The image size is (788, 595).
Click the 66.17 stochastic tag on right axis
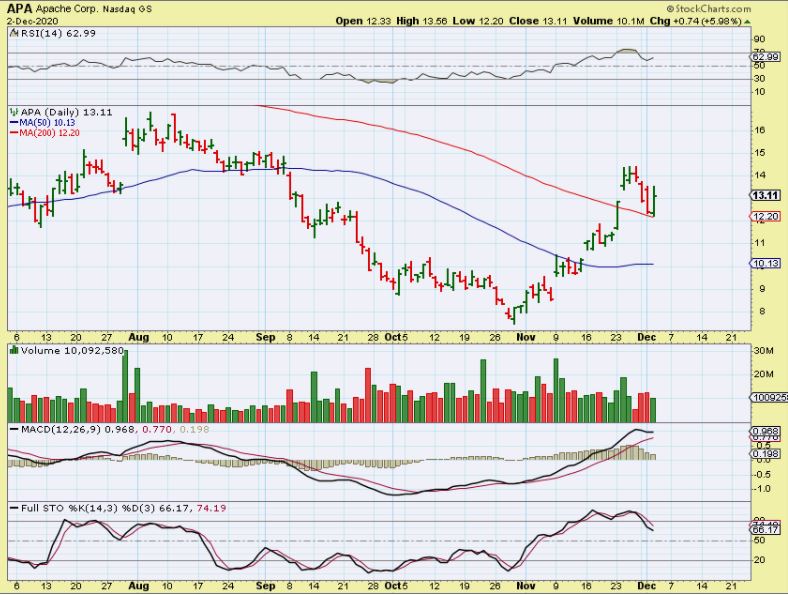point(765,530)
